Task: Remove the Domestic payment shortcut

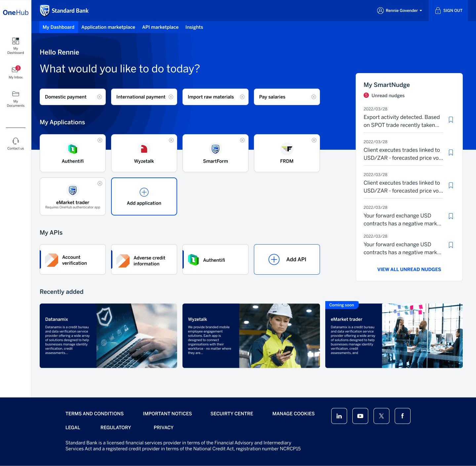Action: (x=99, y=97)
